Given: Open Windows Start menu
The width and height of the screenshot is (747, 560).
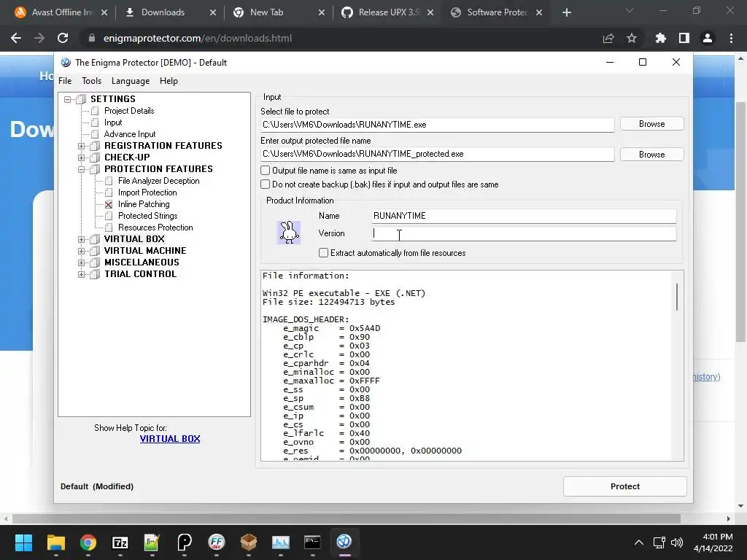Looking at the screenshot, I should [x=23, y=542].
